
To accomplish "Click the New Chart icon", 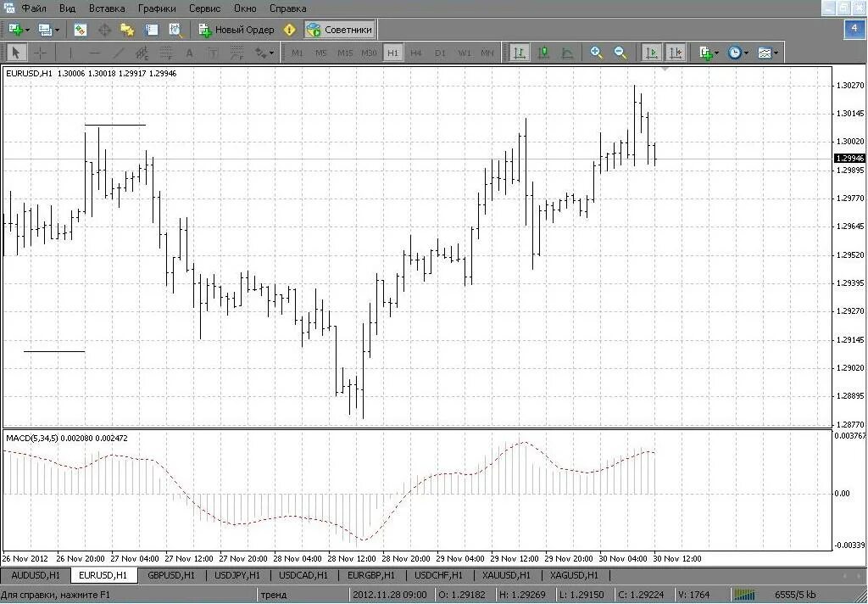I will point(15,30).
